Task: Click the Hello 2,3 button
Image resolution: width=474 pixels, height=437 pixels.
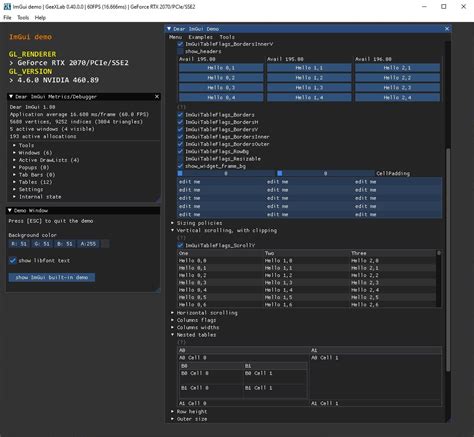Action: coord(397,88)
